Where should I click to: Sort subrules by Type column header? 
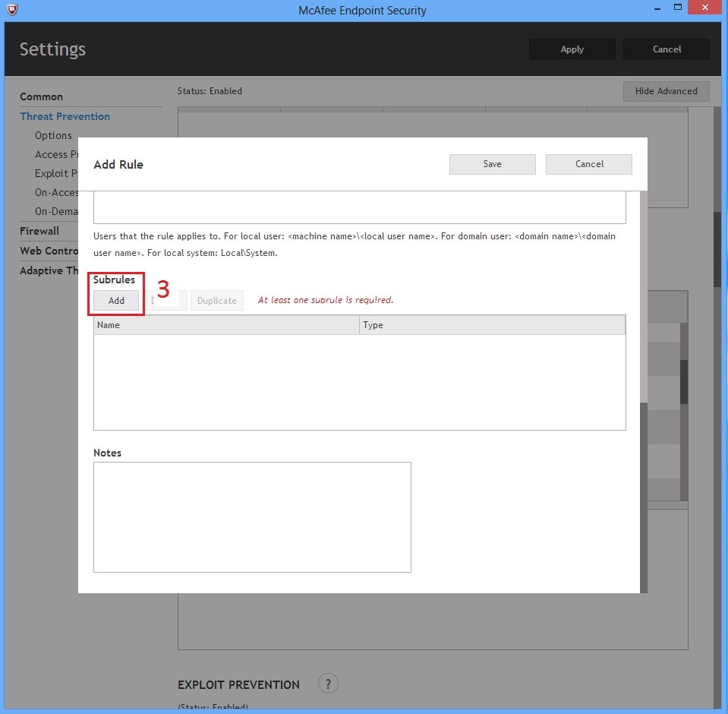pos(492,325)
